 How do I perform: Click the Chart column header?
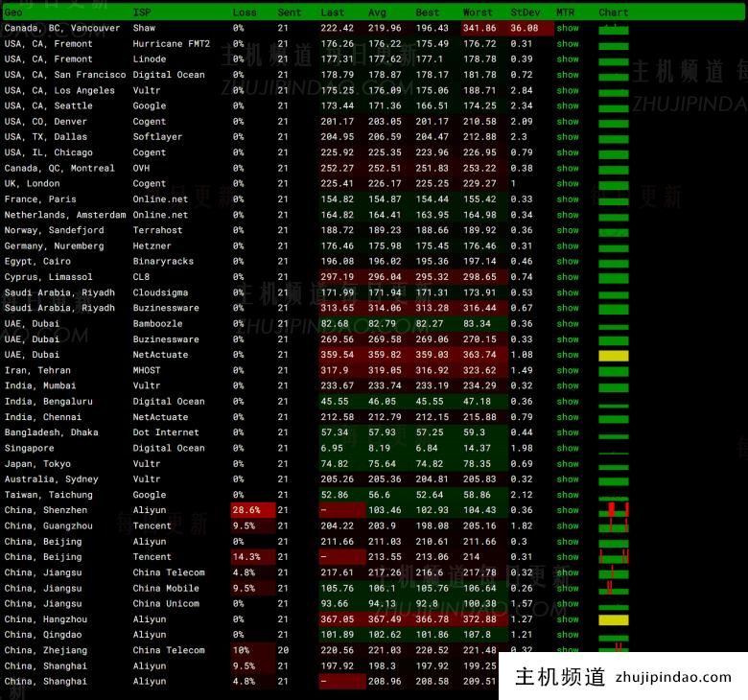[x=614, y=12]
